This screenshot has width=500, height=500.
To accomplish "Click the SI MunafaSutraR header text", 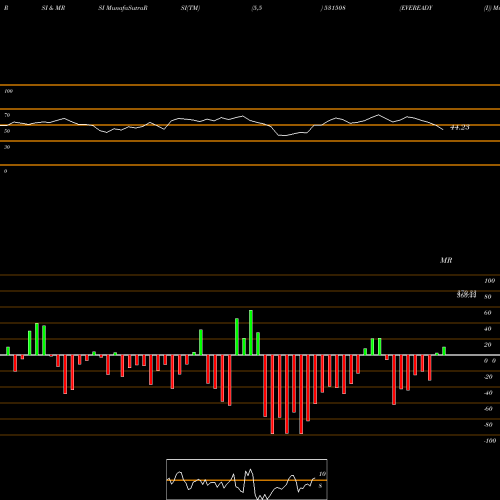I will [x=123, y=8].
